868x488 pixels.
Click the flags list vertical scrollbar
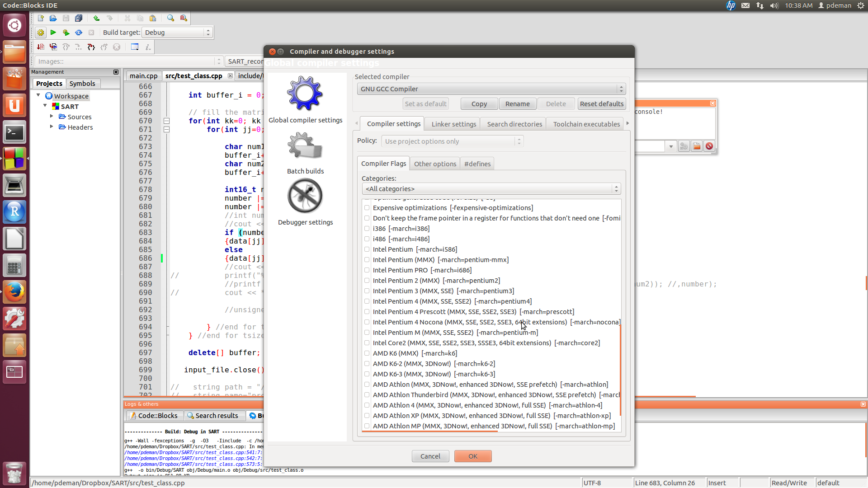click(621, 370)
